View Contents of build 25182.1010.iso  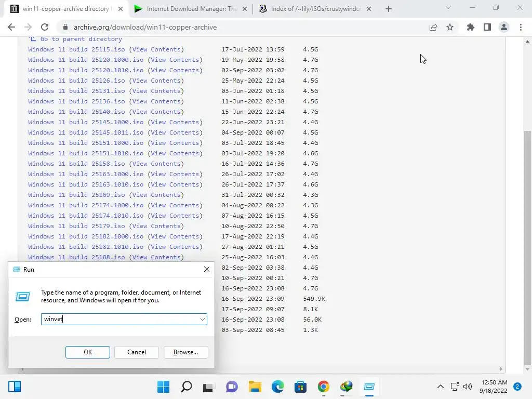(x=175, y=247)
